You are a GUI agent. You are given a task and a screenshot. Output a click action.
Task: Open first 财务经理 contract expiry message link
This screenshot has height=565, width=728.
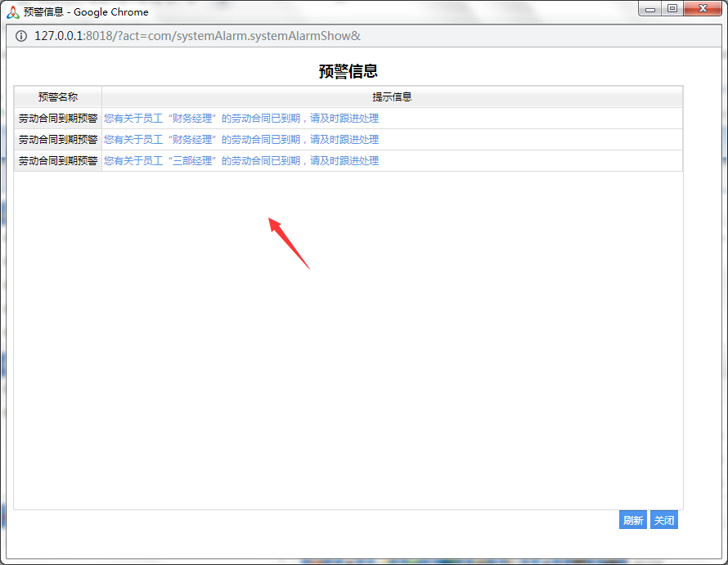(241, 119)
